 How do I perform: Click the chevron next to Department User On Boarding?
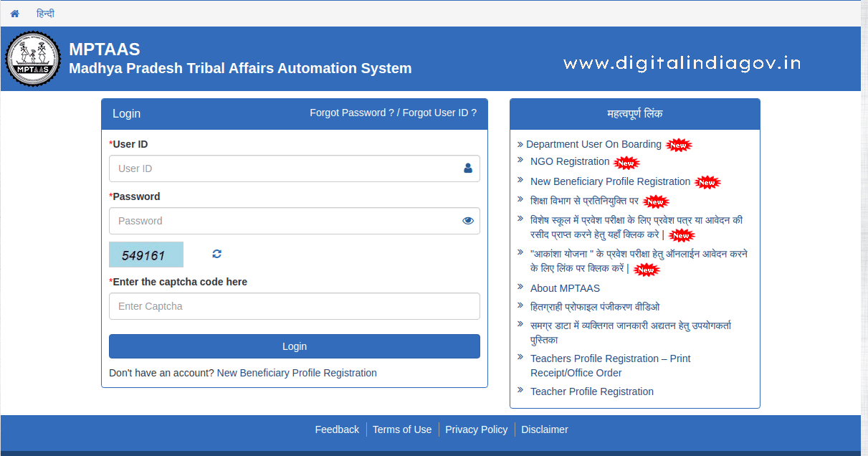(x=520, y=144)
